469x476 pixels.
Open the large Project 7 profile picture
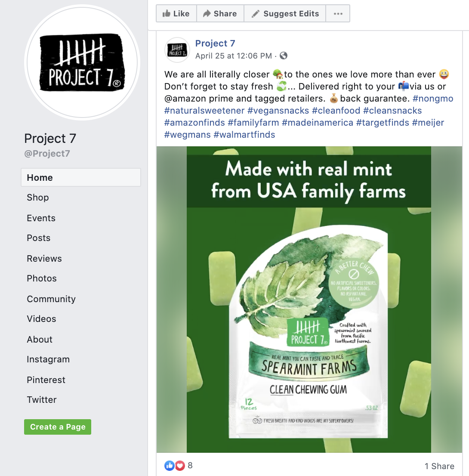coord(82,62)
